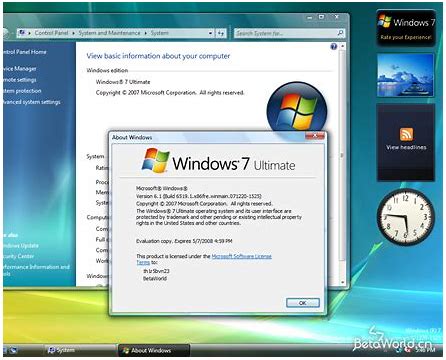Viewport: 446px width, 360px height.
Task: Open Remote settings link
Action: (20, 80)
